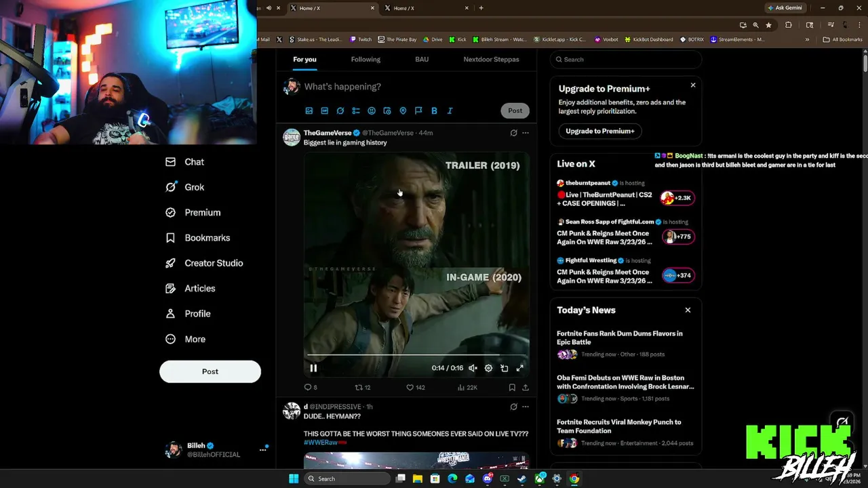868x488 pixels.
Task: Add a poll to the new post
Action: point(356,110)
